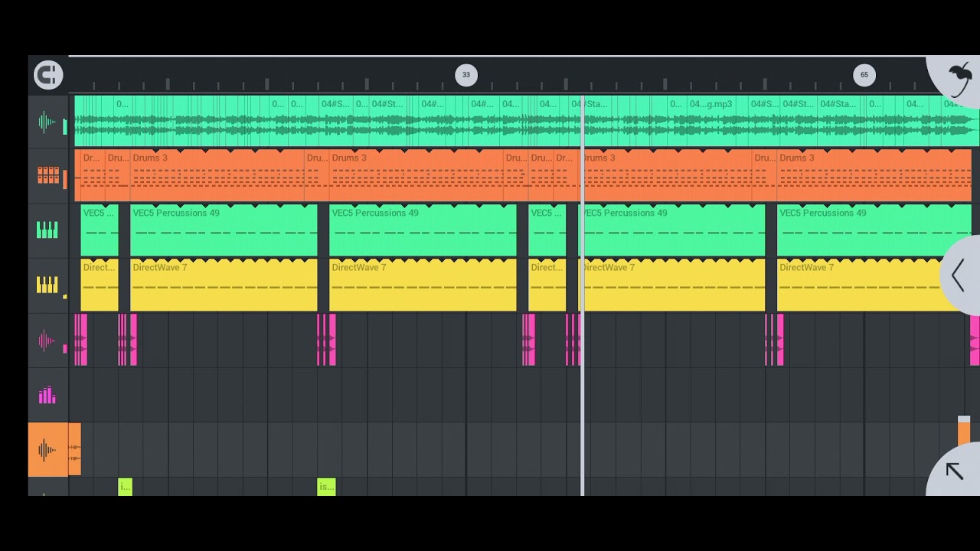Jump to bar marker 65
980x551 pixels.
[x=864, y=75]
